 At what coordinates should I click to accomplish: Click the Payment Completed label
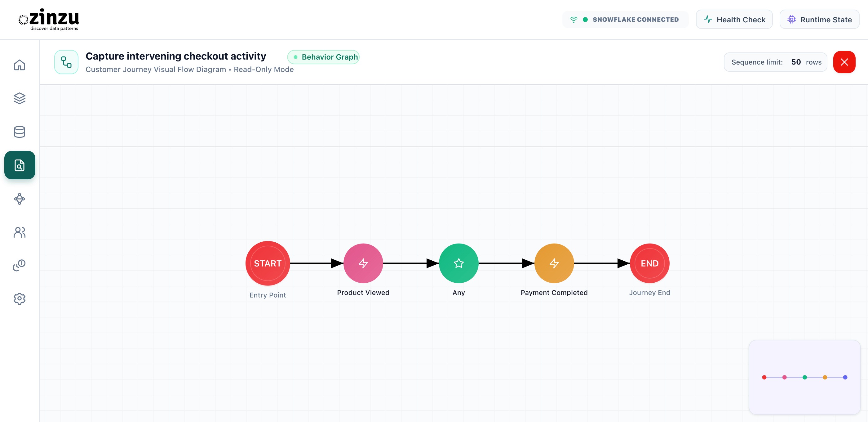(554, 293)
